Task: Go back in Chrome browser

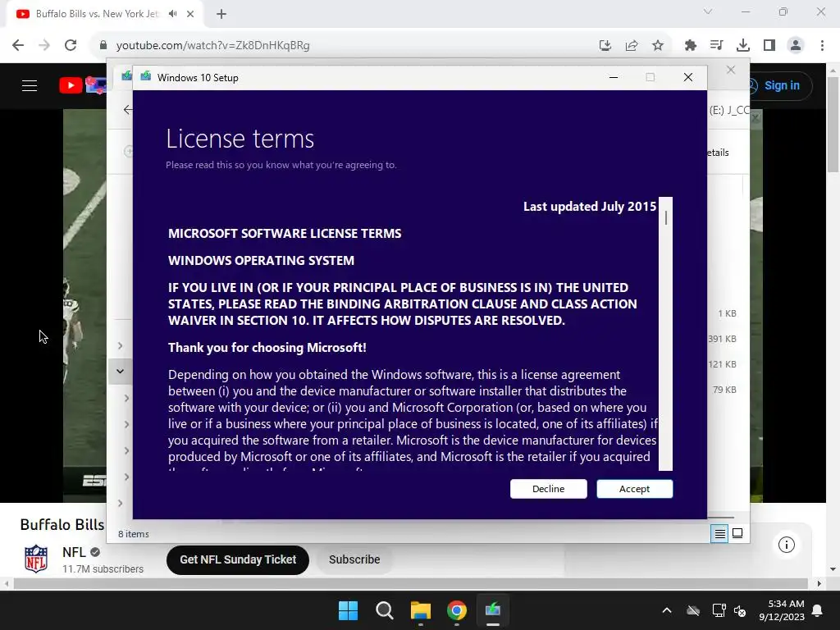Action: click(x=18, y=46)
